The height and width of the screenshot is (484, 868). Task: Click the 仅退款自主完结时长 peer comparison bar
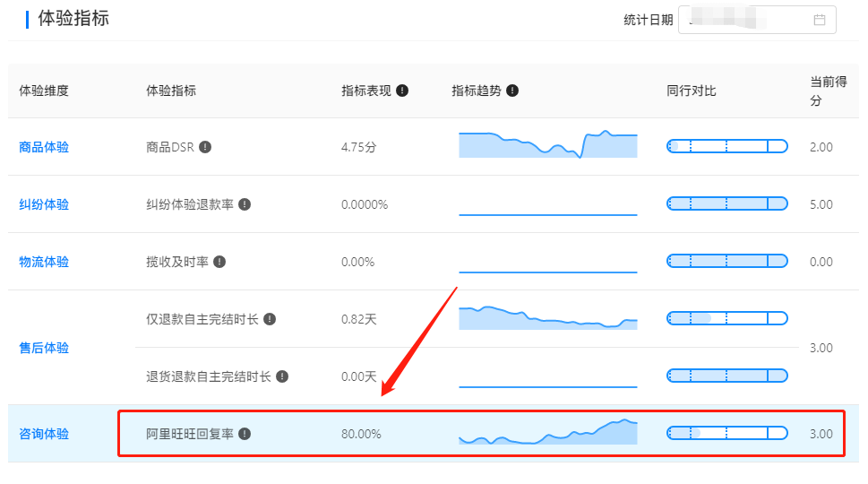(726, 318)
